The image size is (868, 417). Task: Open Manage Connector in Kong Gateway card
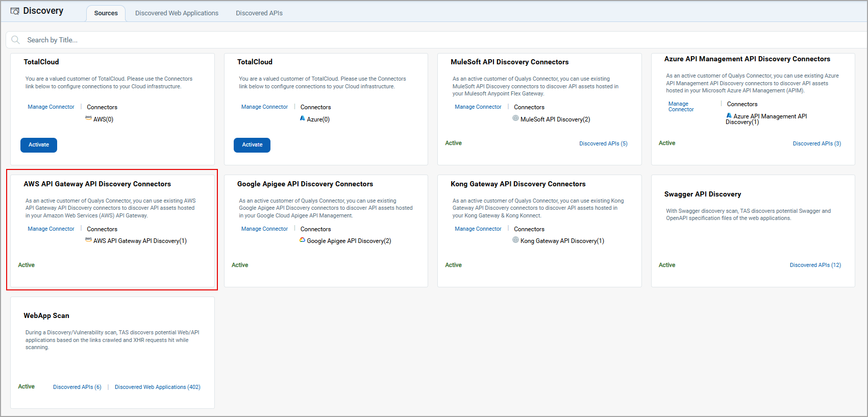coord(478,229)
